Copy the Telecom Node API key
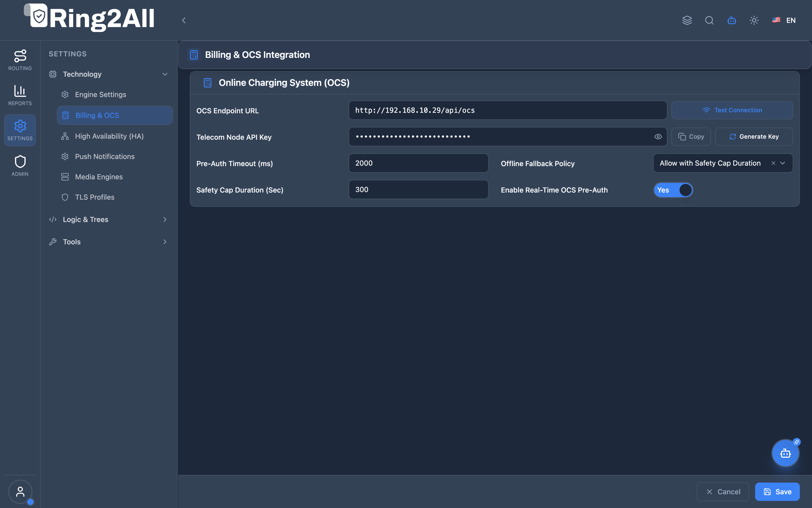Viewport: 812px width, 508px height. (691, 136)
